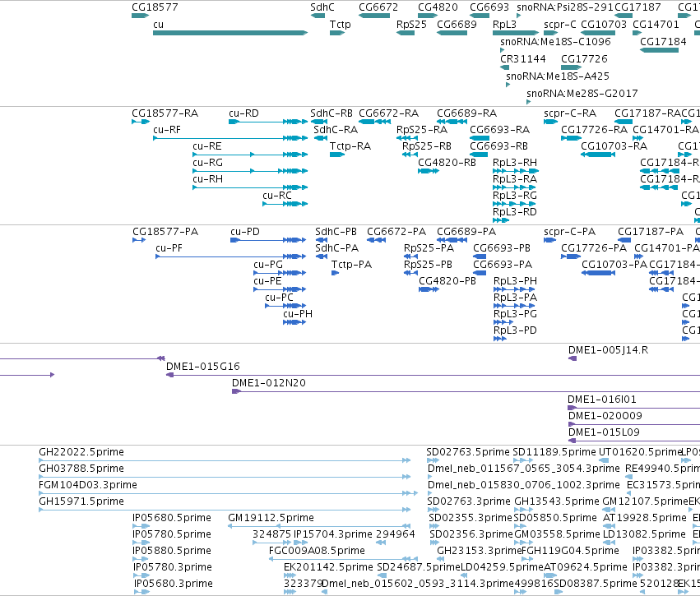Click the RpL3-RG transcript label

point(515,196)
